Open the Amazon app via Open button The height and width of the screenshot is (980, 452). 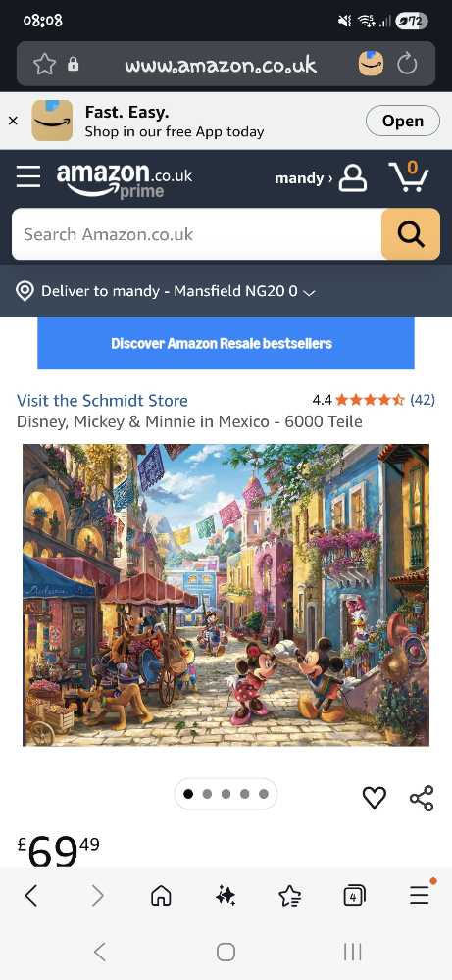[403, 121]
